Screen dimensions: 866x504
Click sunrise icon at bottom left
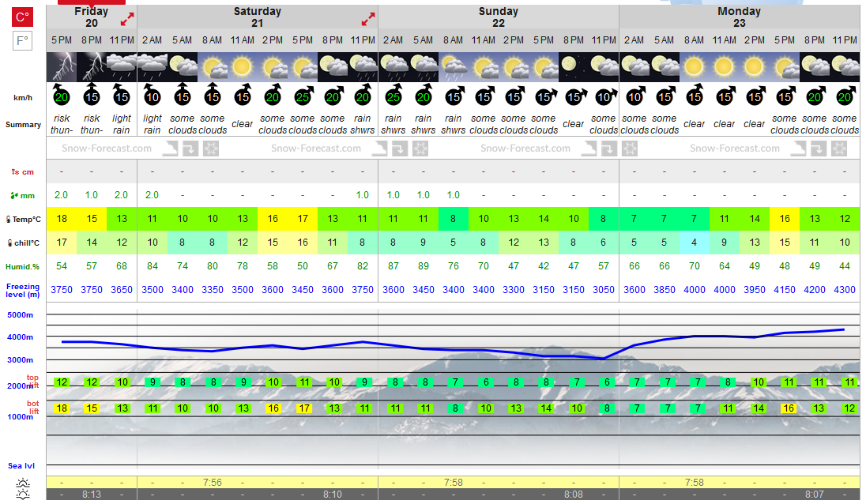click(x=23, y=483)
